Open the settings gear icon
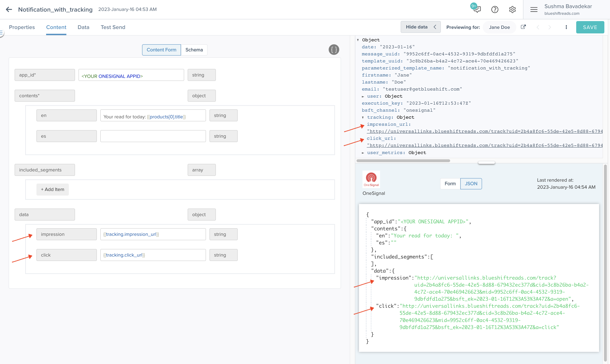 pyautogui.click(x=512, y=9)
